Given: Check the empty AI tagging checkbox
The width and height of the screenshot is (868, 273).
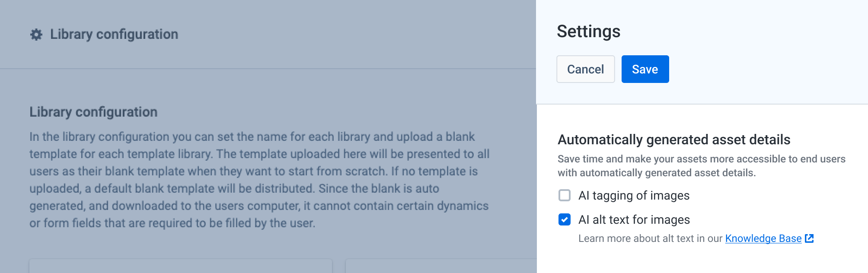Looking at the screenshot, I should pyautogui.click(x=565, y=195).
